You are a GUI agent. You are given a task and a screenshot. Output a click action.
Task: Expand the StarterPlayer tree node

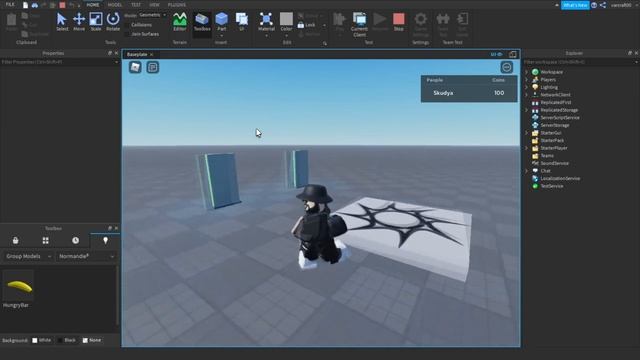click(527, 148)
